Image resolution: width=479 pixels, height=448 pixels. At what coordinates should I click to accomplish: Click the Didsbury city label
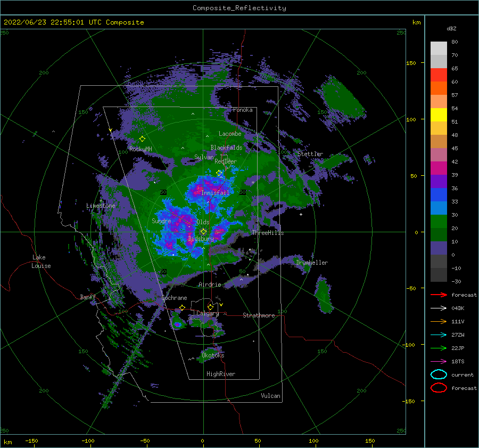click(x=201, y=239)
